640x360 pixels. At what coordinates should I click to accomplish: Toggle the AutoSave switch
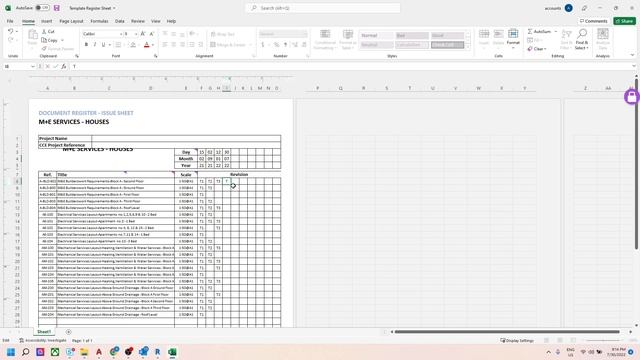tap(42, 8)
